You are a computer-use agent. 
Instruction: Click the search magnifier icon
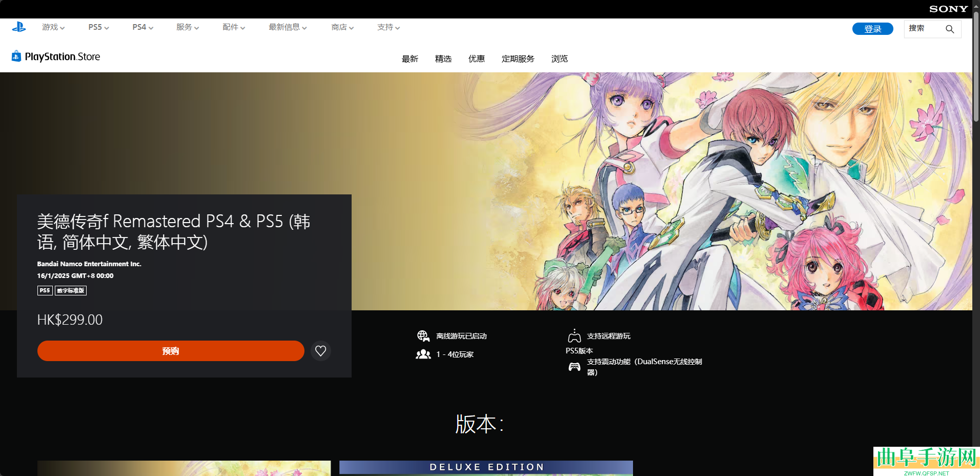[950, 29]
